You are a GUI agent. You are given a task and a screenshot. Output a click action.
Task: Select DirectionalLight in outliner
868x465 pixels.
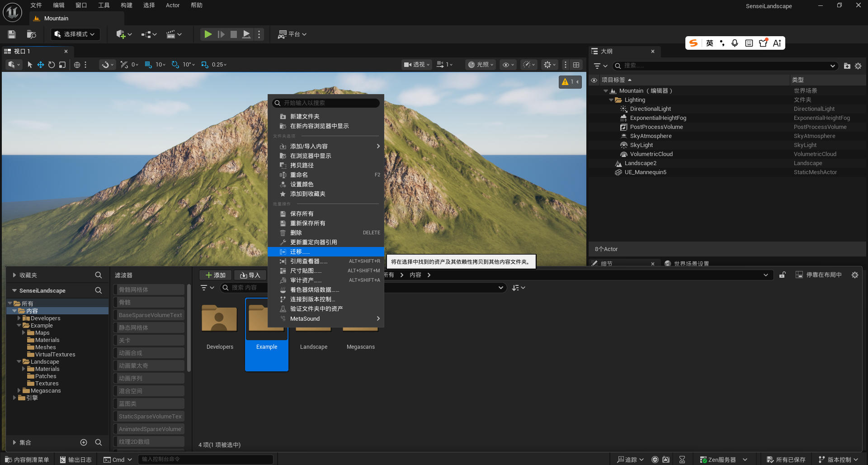(x=650, y=109)
